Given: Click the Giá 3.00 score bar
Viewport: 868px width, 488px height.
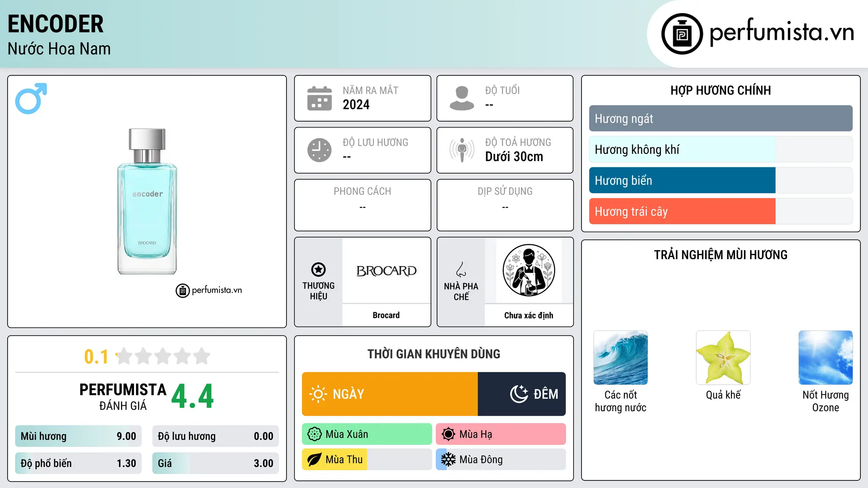Looking at the screenshot, I should click(215, 463).
